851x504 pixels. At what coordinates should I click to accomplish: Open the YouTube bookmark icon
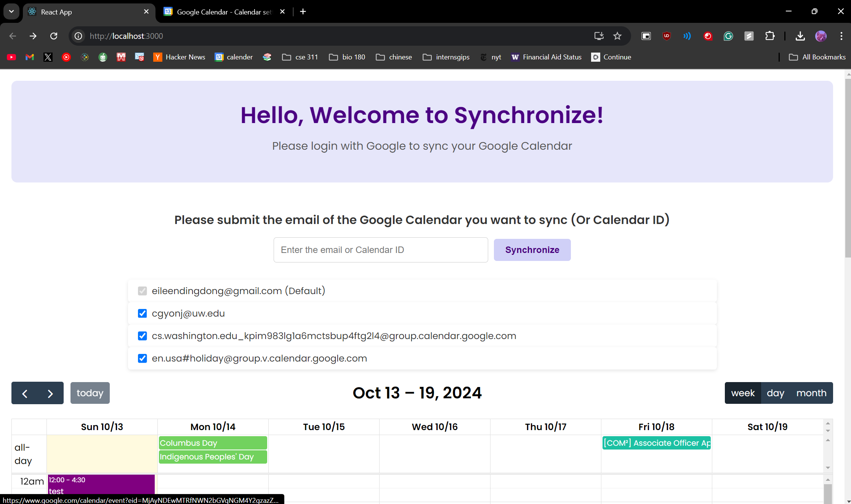click(x=11, y=57)
